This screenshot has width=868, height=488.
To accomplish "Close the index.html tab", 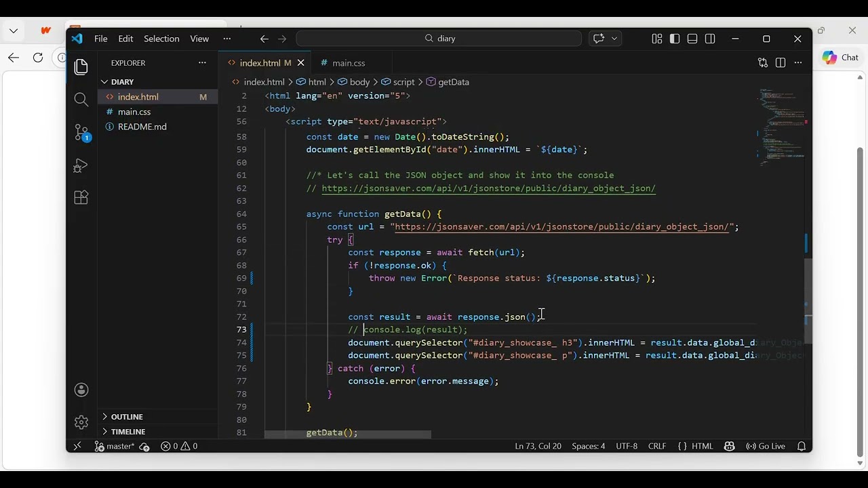I will (301, 62).
